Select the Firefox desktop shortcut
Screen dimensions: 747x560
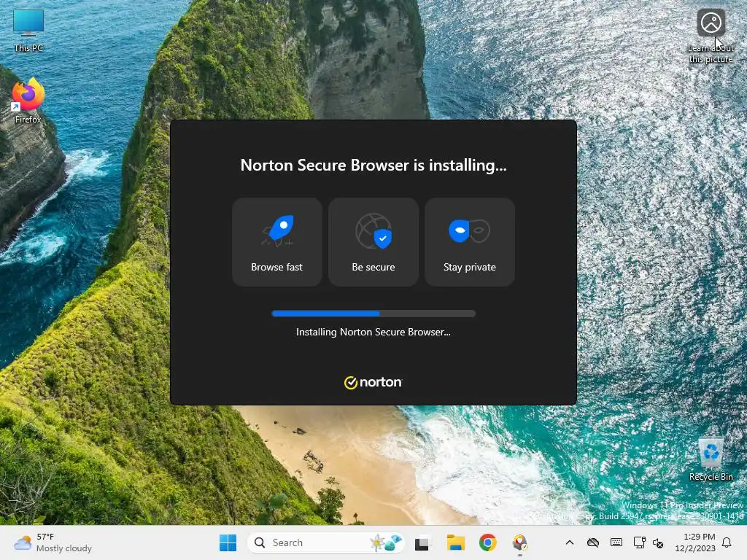point(28,101)
